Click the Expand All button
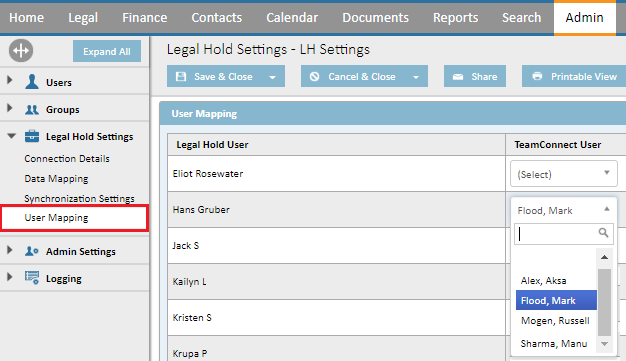 107,51
